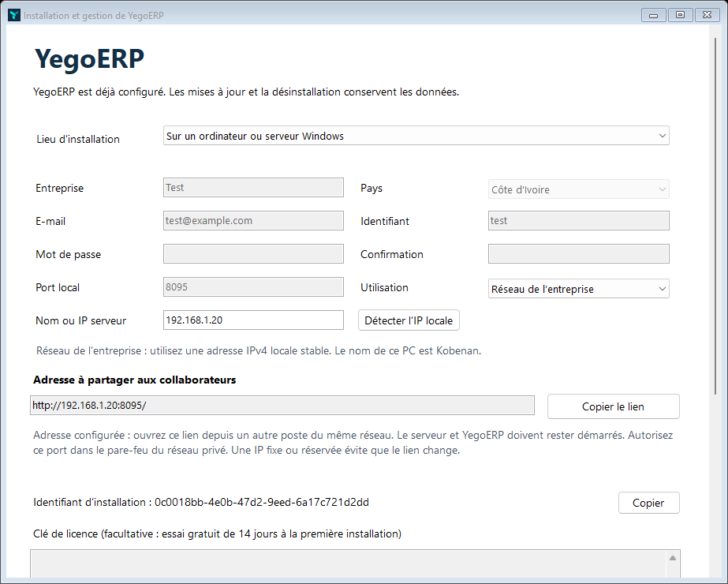The height and width of the screenshot is (584, 728).
Task: Click the 'YegoERP est déjà configuré' message
Action: [x=246, y=92]
